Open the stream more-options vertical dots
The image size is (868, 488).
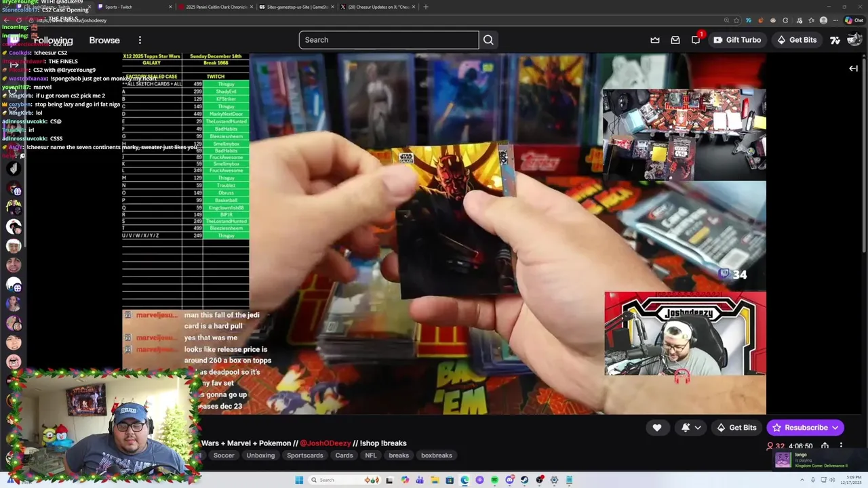pos(841,446)
